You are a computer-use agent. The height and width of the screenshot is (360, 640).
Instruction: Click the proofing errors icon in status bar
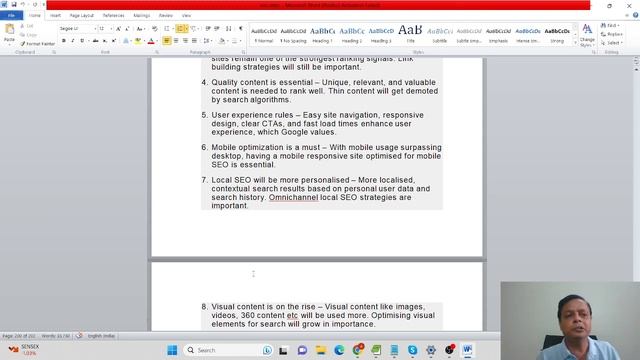tap(79, 336)
